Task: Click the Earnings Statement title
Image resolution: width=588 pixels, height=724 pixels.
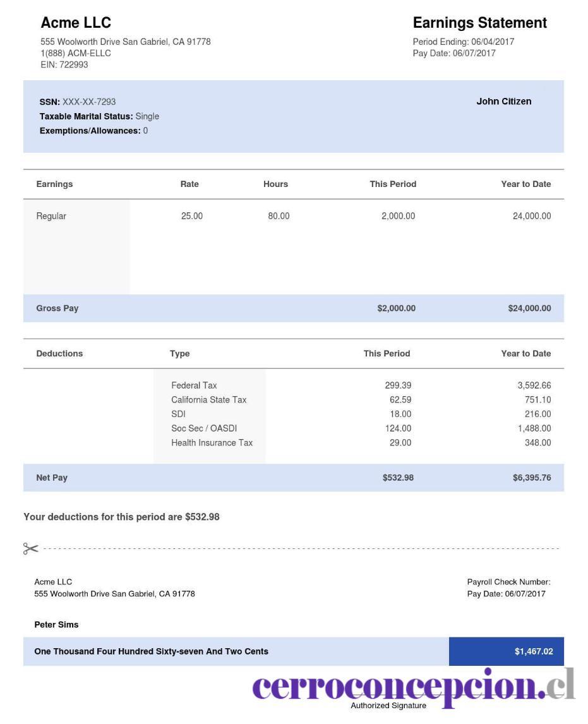Action: click(x=479, y=23)
